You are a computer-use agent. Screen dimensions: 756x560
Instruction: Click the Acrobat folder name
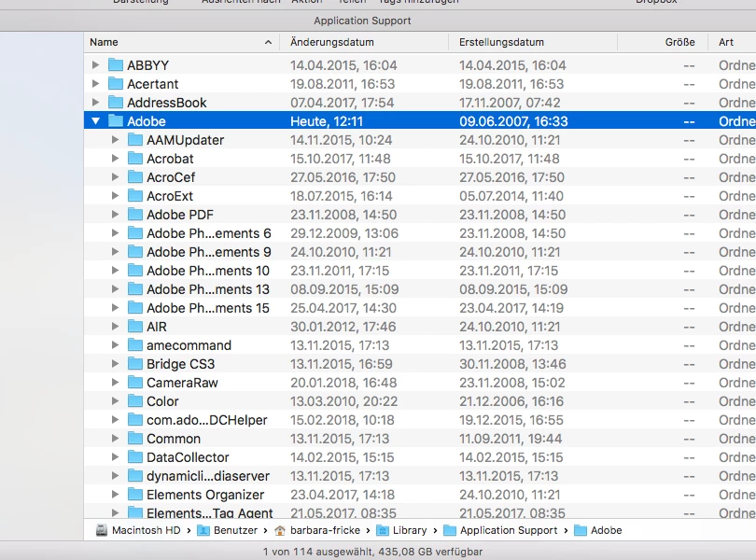click(x=170, y=159)
